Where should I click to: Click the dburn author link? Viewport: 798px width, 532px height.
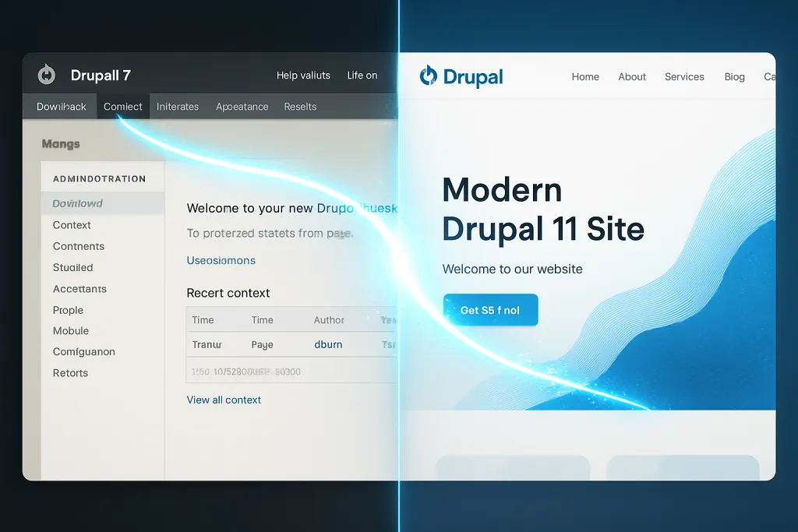pos(328,344)
